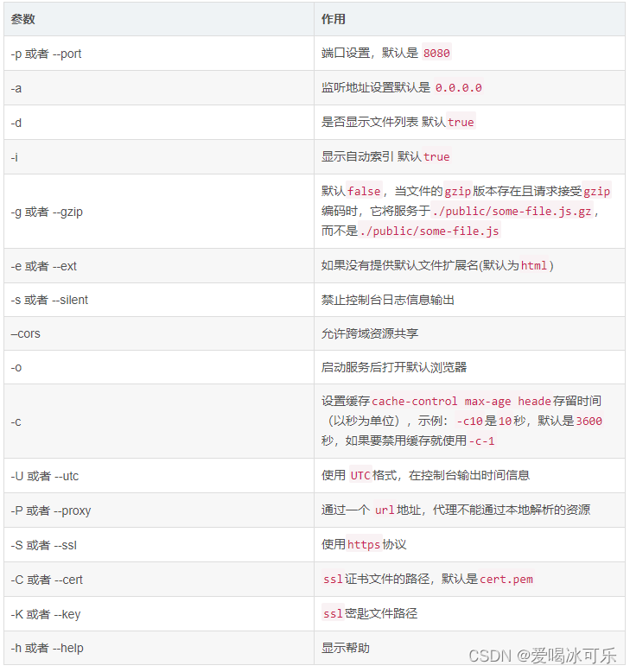
Task: Click '显示自动索引' description text
Action: (x=358, y=157)
